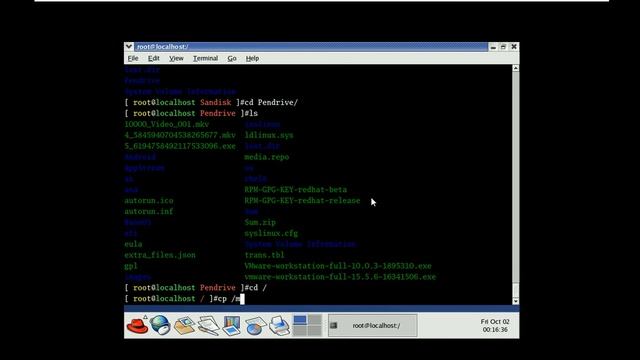Launch the word processor paper-and-pen icon
The width and height of the screenshot is (640, 360).
(208, 326)
